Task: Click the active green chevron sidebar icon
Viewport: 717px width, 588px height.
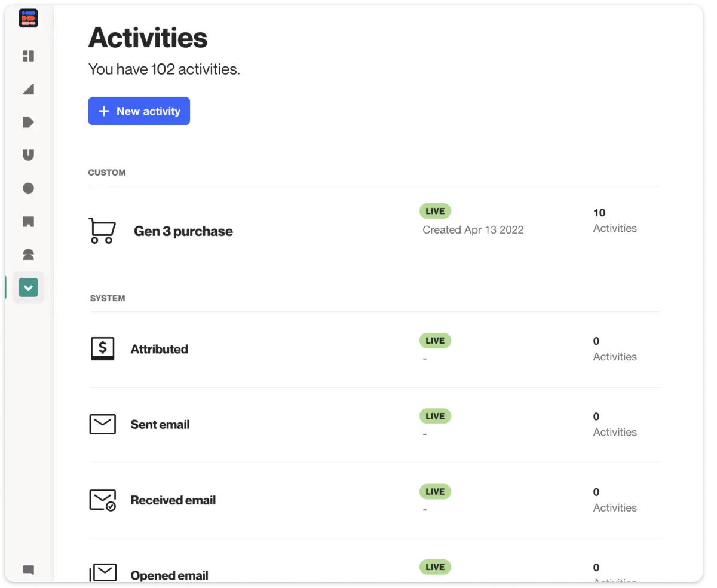Action: (x=28, y=287)
